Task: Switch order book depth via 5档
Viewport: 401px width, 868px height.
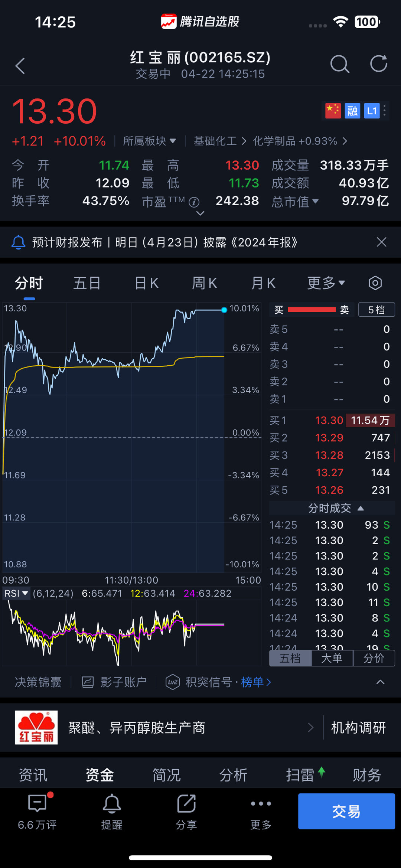Action: click(x=376, y=310)
